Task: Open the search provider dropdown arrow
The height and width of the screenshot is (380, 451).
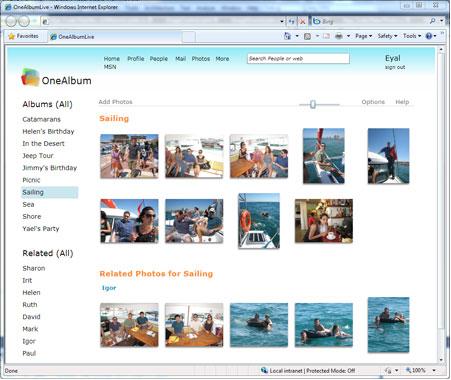Action: tap(441, 21)
